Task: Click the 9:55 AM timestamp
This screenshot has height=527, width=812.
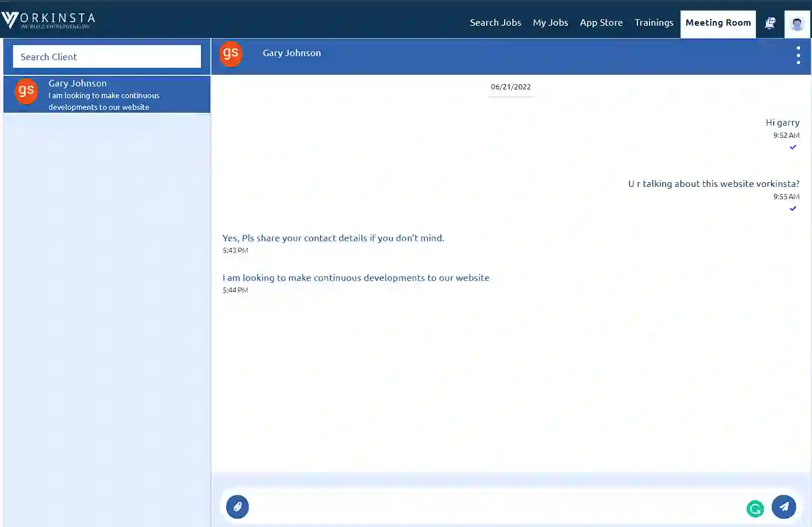Action: [786, 197]
